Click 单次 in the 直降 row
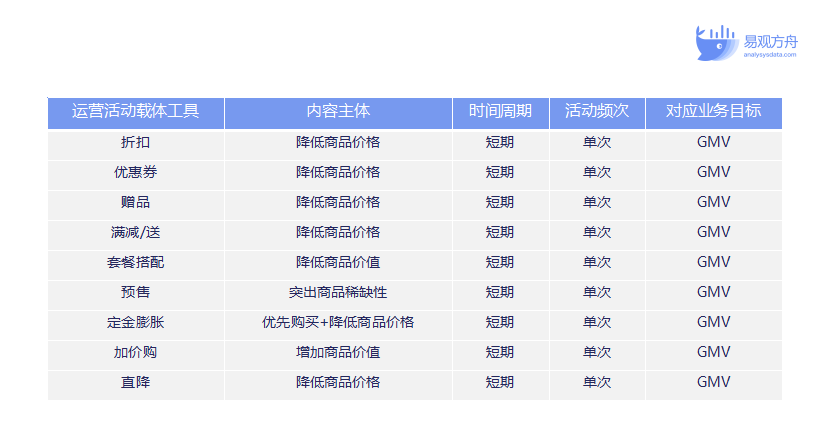Screen dimensions: 832x433 click(x=597, y=382)
